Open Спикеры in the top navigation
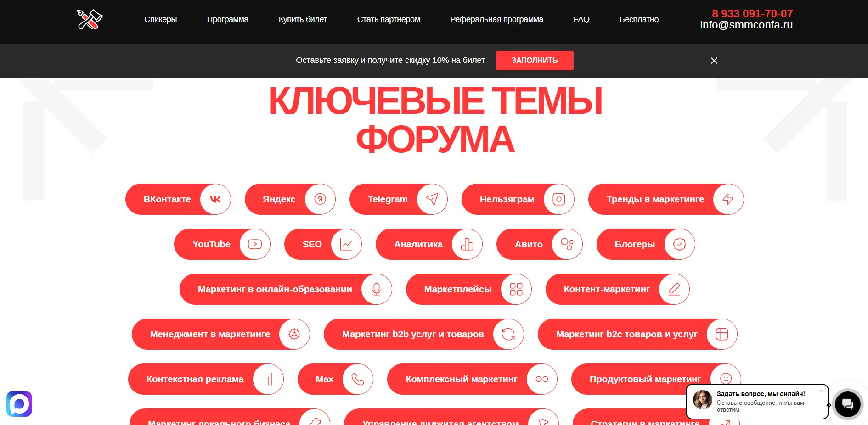868x425 pixels. [160, 19]
